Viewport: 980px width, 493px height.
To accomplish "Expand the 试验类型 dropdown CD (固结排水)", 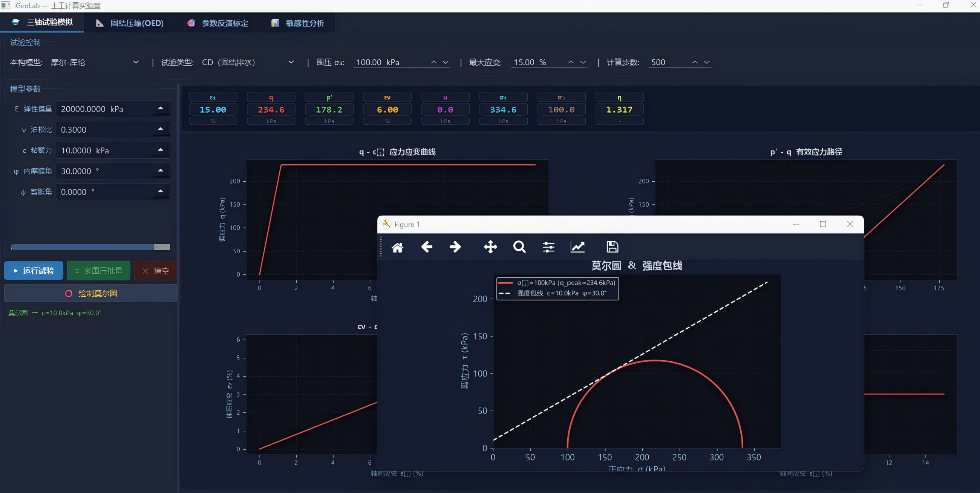I will 248,62.
